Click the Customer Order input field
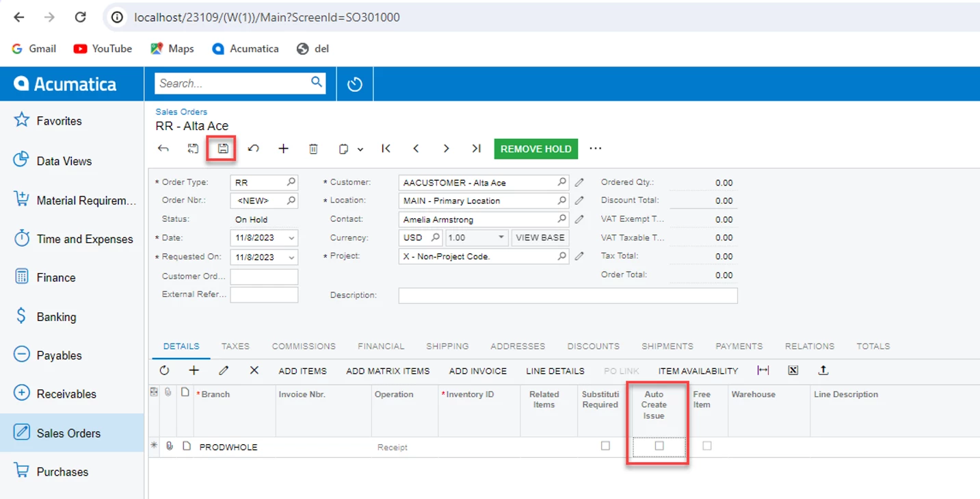Screen dimensions: 980x499 click(264, 277)
